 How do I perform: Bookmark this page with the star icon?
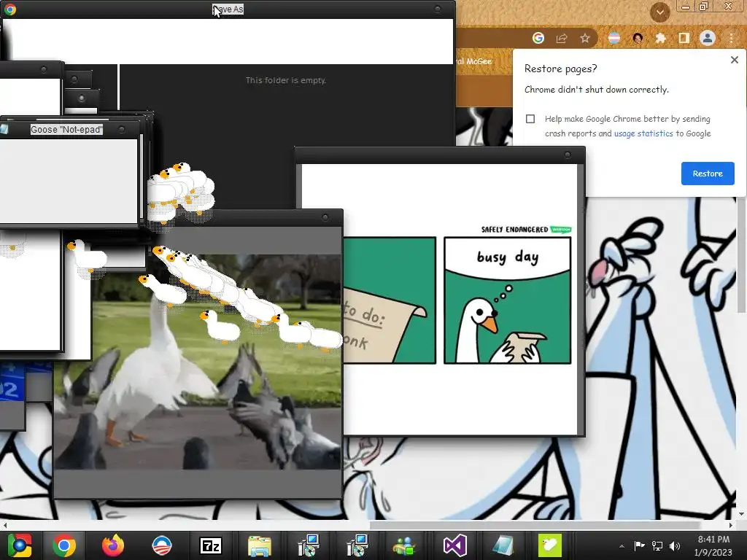point(585,38)
